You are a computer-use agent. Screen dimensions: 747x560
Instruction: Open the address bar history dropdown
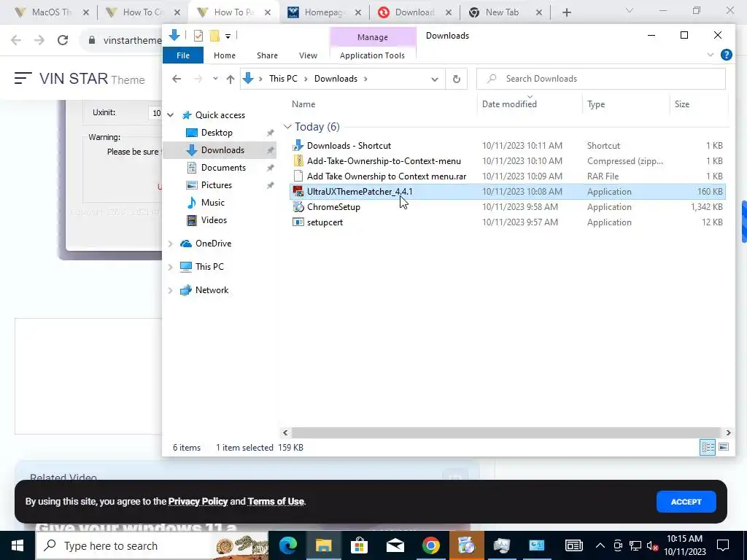coord(435,79)
